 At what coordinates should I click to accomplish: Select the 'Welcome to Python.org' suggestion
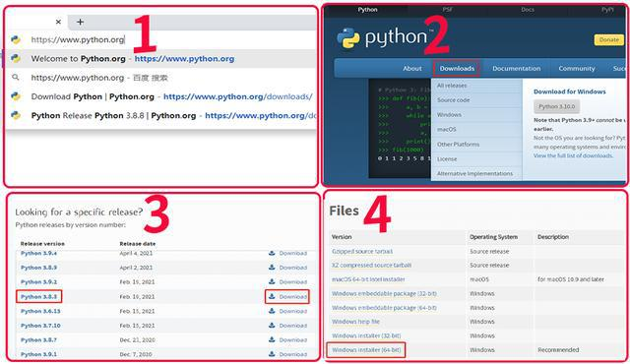160,59
